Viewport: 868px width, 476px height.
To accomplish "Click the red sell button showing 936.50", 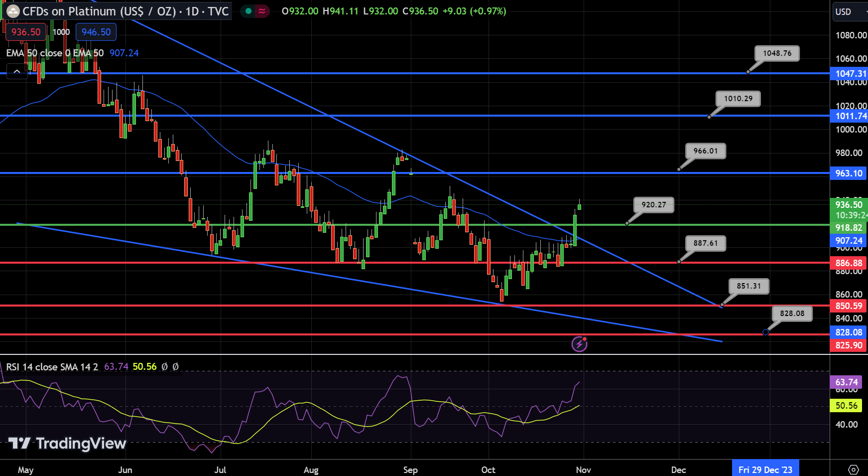I will click(x=25, y=31).
